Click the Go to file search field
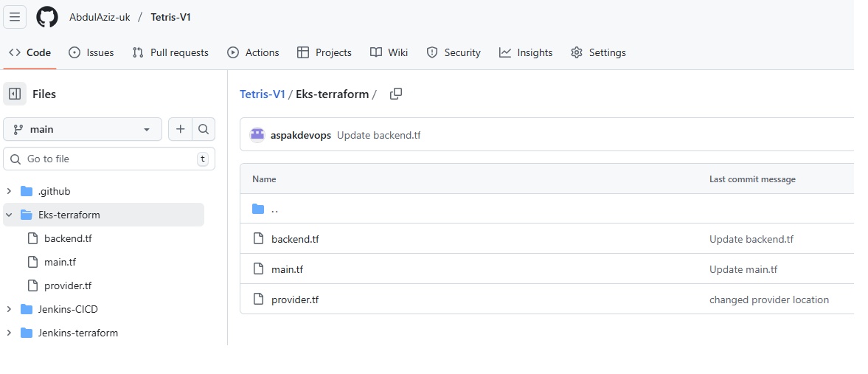The height and width of the screenshot is (374, 868). [109, 159]
